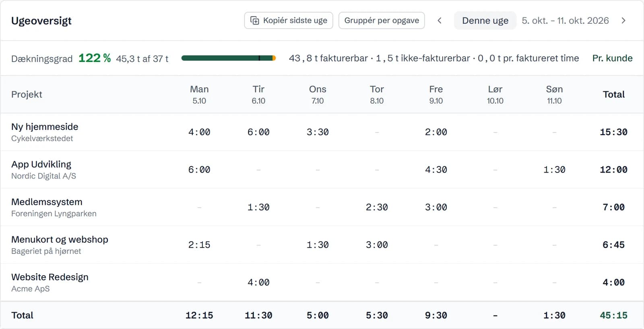Select the date range 5. okt. – 11. okt. 2026
The width and height of the screenshot is (644, 329).
point(565,21)
